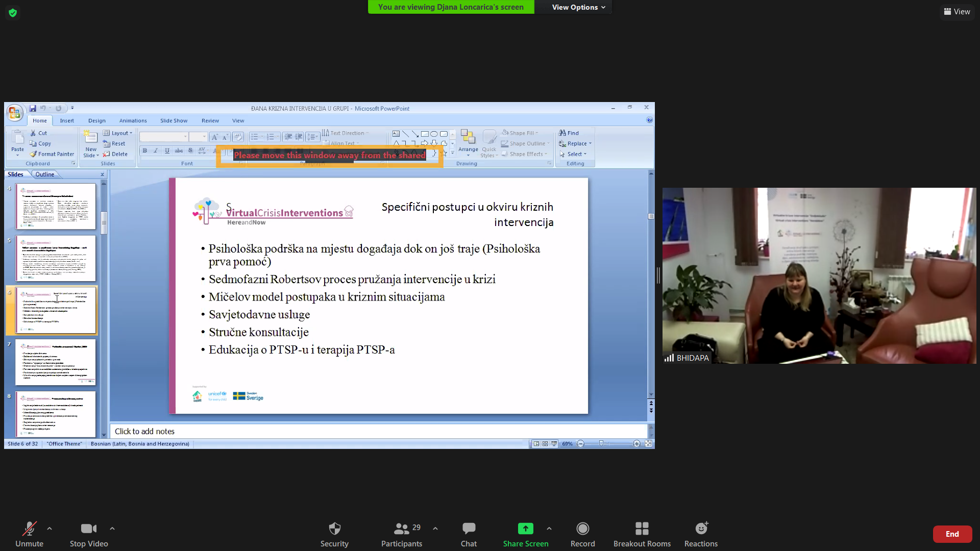The height and width of the screenshot is (551, 980).
Task: Switch to the Outline pane tab
Action: (x=45, y=174)
